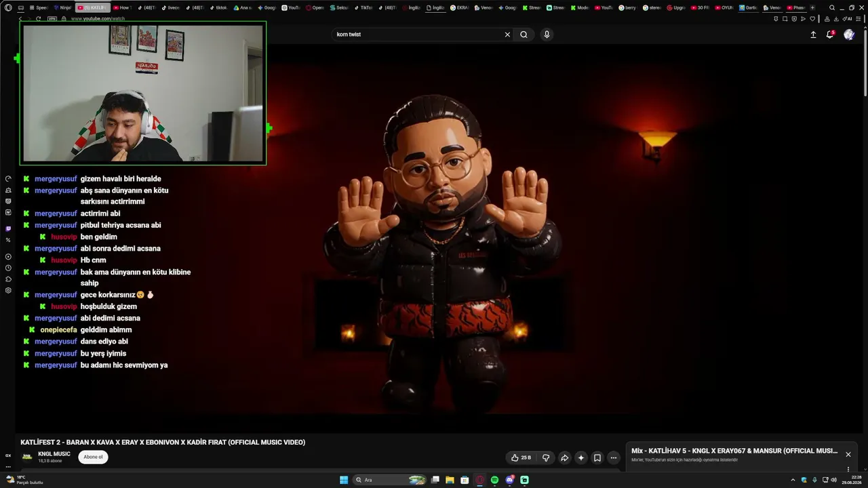Click chat message 'hoşbulduk gizem'

click(x=108, y=306)
